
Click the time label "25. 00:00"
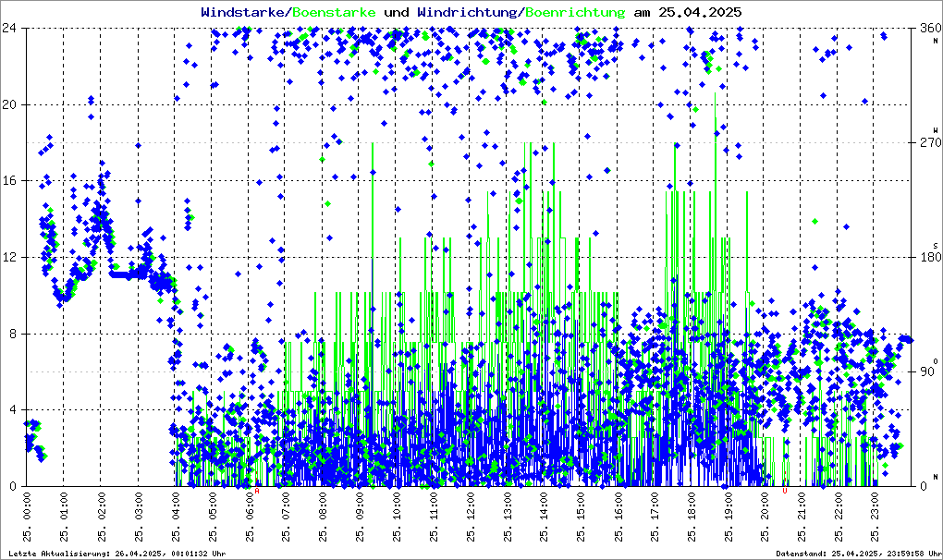[27, 517]
